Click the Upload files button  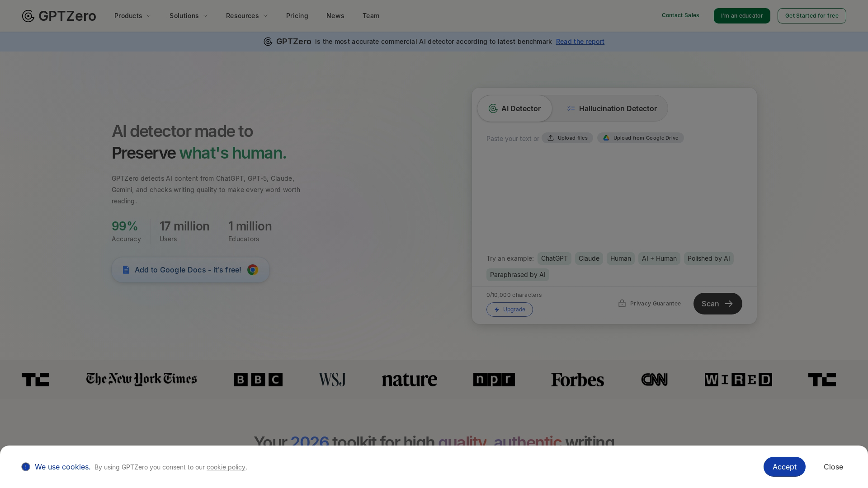pyautogui.click(x=567, y=138)
